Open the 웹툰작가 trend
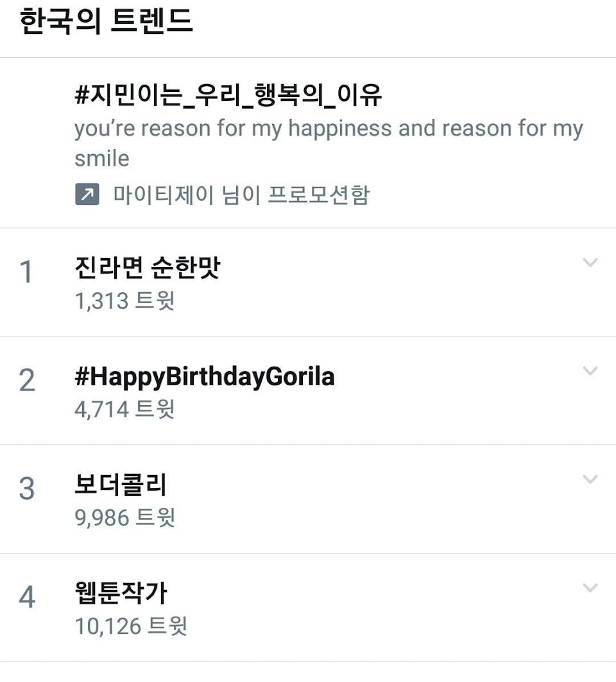616x682 pixels. [x=121, y=593]
